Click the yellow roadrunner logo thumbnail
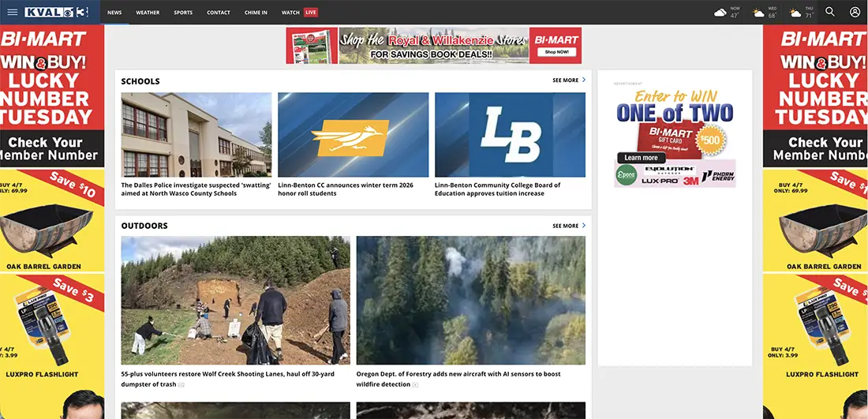The image size is (868, 419). [x=354, y=134]
